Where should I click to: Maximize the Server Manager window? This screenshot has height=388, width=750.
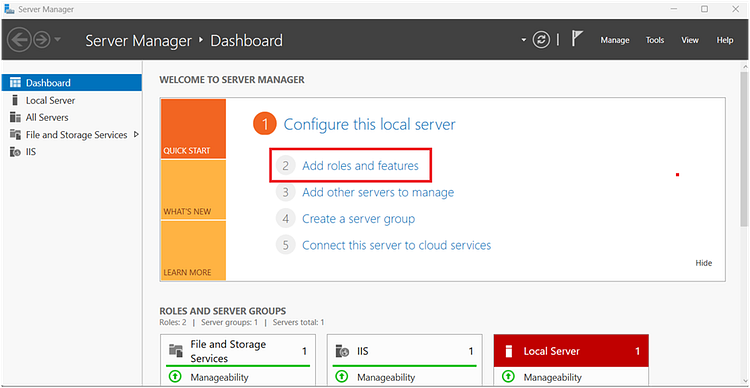pos(705,9)
